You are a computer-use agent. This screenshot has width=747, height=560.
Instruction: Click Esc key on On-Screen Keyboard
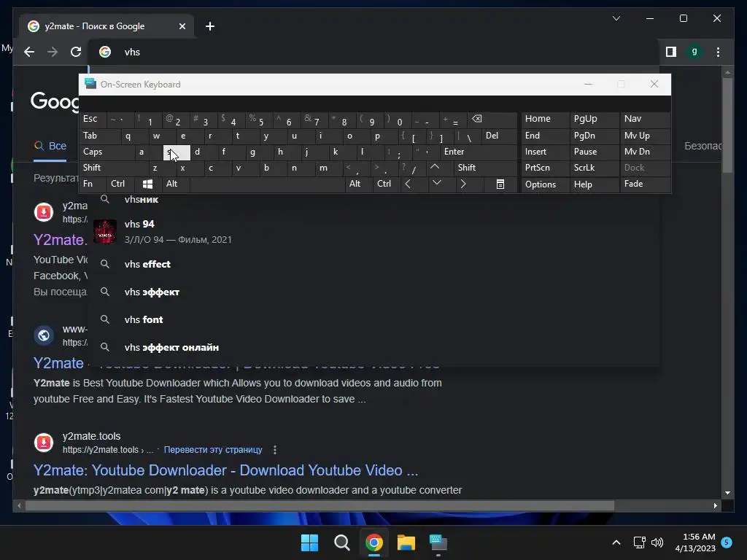coord(93,119)
